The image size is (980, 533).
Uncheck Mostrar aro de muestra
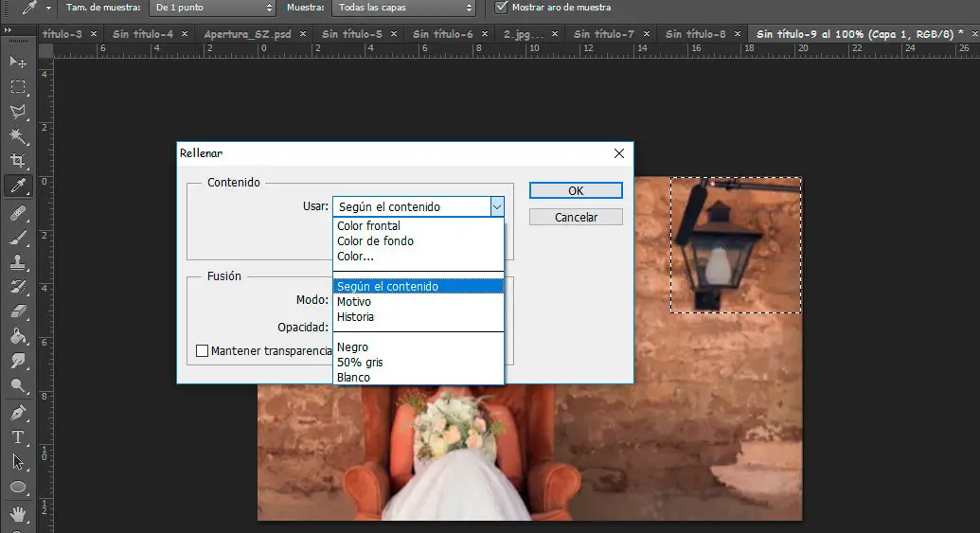point(501,8)
